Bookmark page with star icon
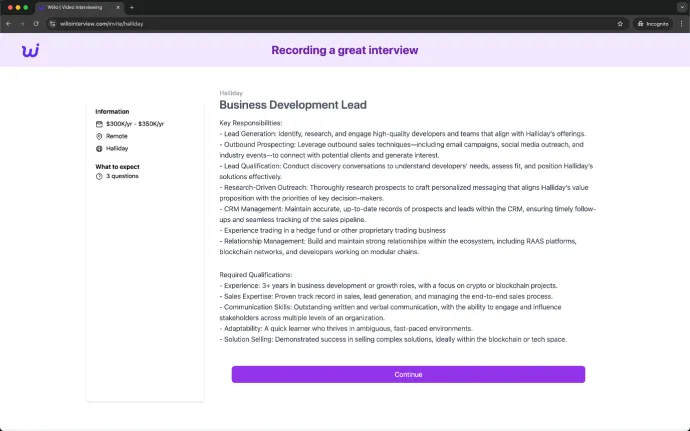The image size is (690, 431). [x=620, y=24]
